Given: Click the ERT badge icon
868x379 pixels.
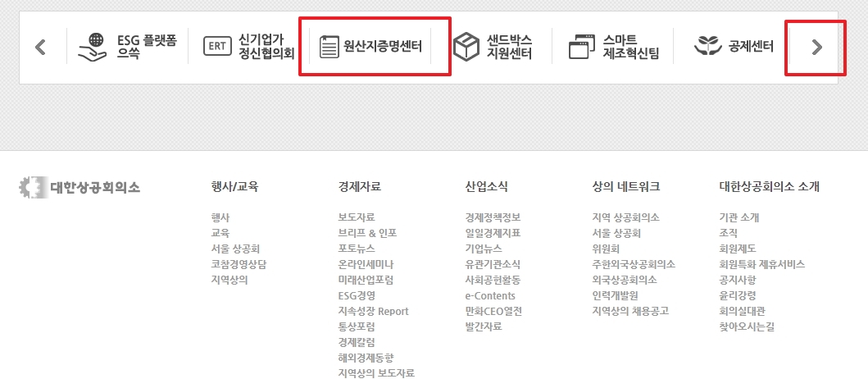Looking at the screenshot, I should [x=216, y=47].
